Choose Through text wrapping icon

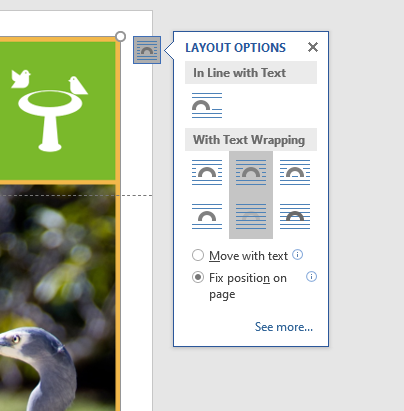(295, 173)
